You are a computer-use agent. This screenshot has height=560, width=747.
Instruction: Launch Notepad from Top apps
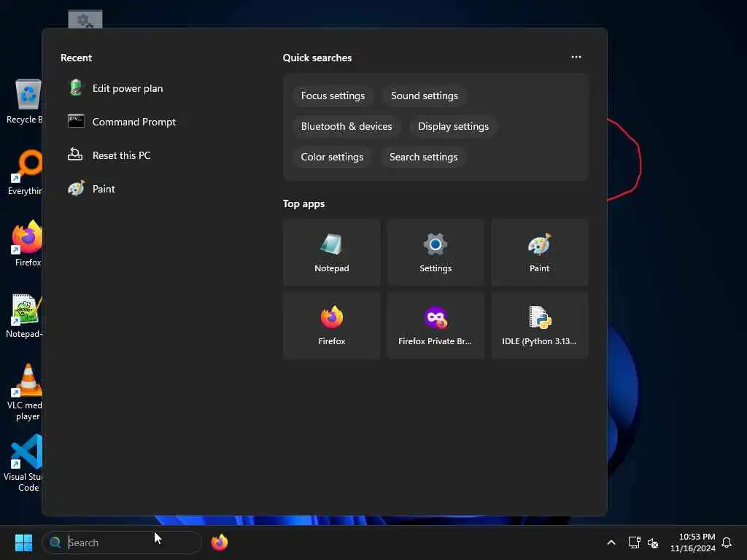(x=332, y=252)
